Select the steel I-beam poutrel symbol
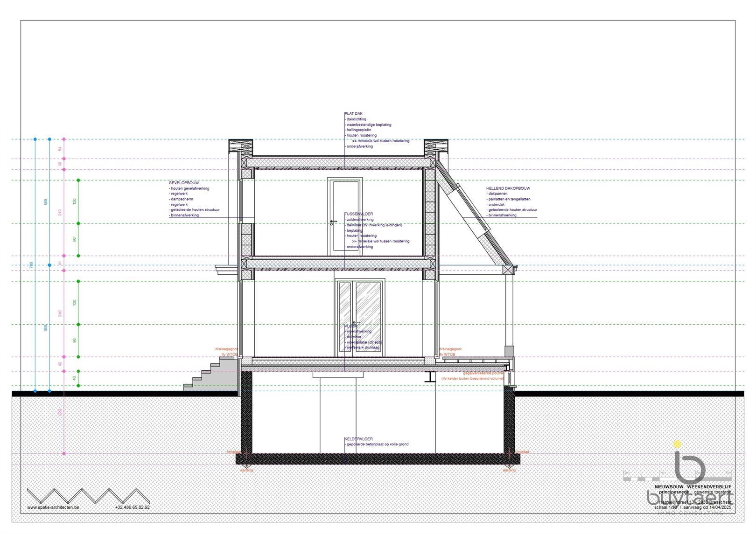Viewport: 756px width, 534px height. click(430, 377)
